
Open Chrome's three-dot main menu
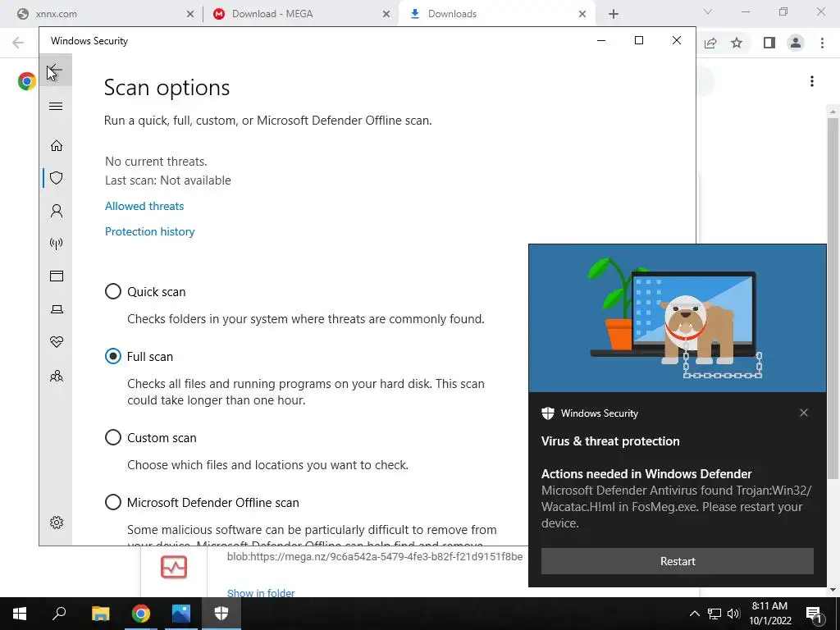point(822,43)
